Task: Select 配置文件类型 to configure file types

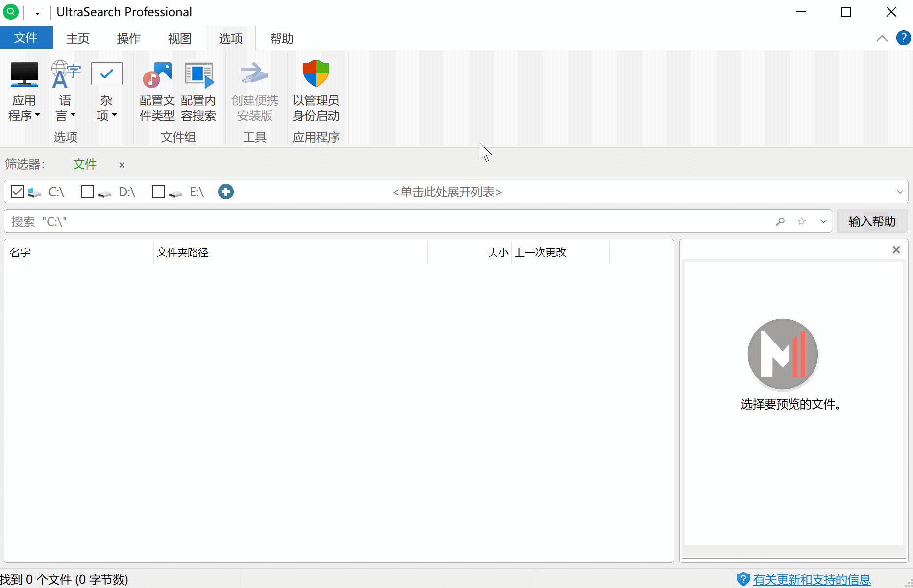Action: [x=157, y=91]
